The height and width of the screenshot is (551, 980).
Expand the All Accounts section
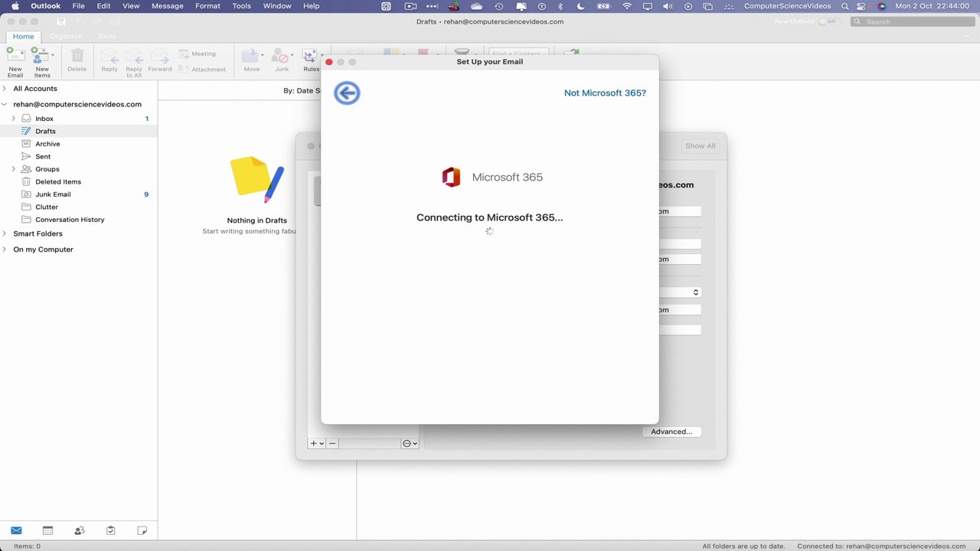[5, 89]
